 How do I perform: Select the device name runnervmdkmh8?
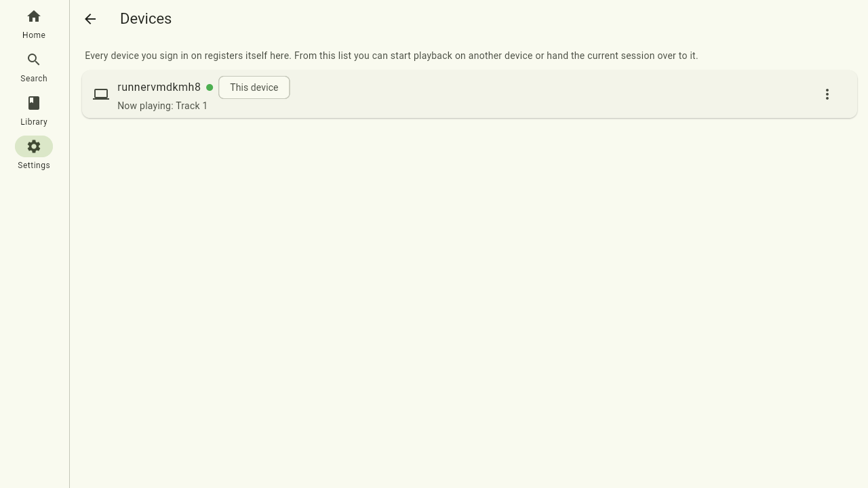pyautogui.click(x=159, y=87)
